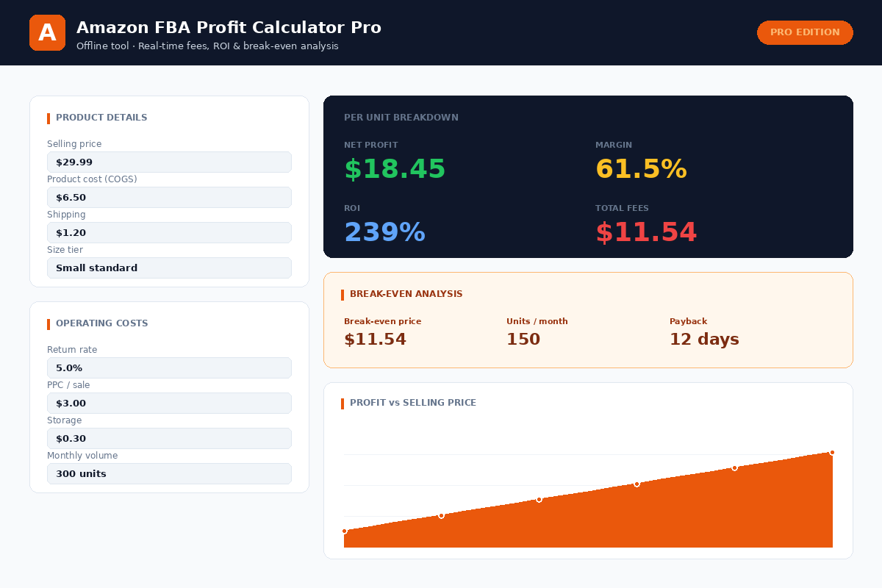882x588 pixels.
Task: Open the Size tier selector showing Small standard
Action: (x=169, y=268)
